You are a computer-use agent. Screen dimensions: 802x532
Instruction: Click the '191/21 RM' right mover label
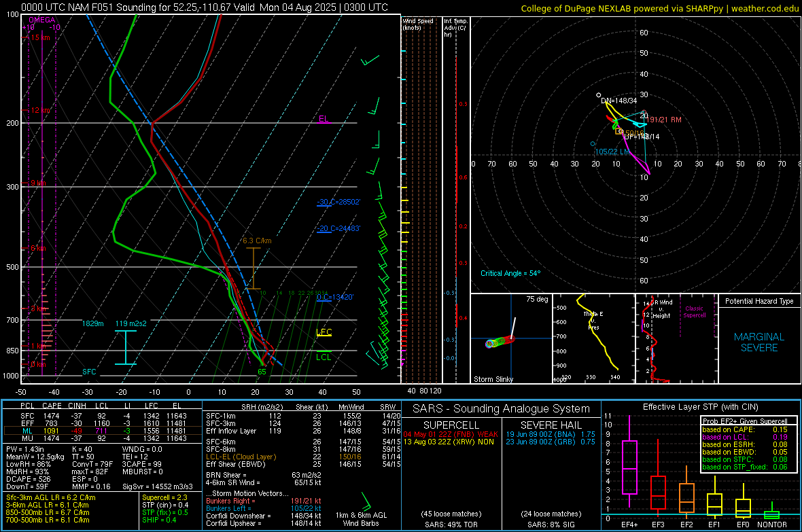pos(664,120)
